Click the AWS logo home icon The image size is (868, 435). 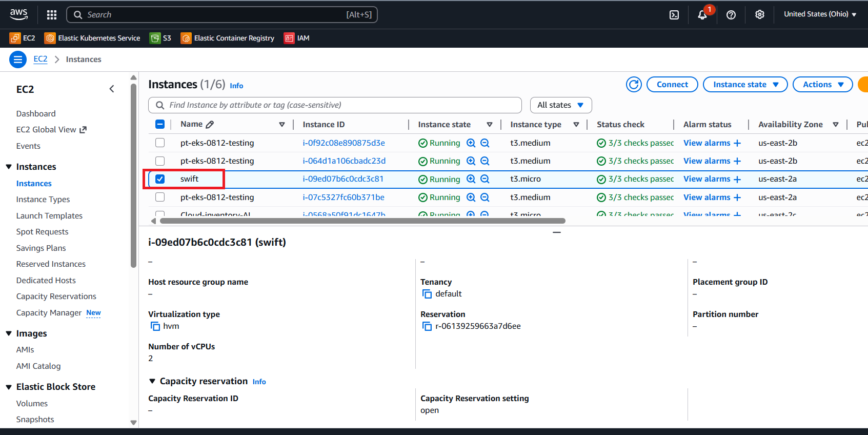pyautogui.click(x=18, y=14)
